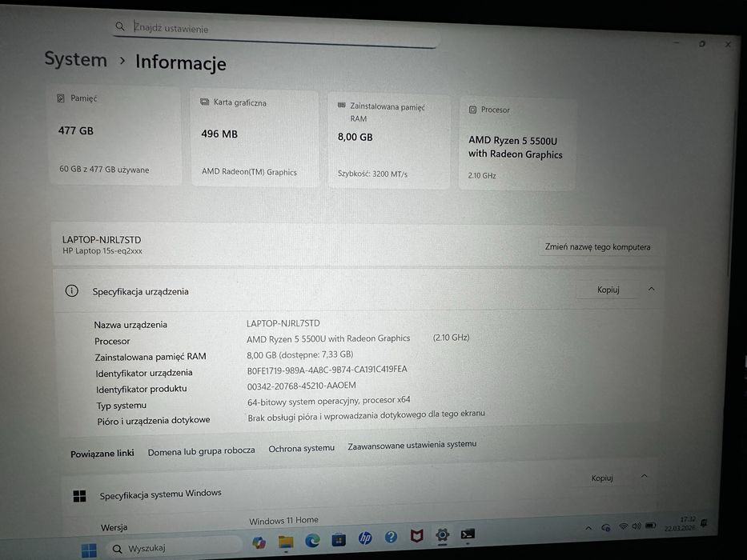The width and height of the screenshot is (747, 560).
Task: Click "Windows 11 Home" version value
Action: point(283,521)
